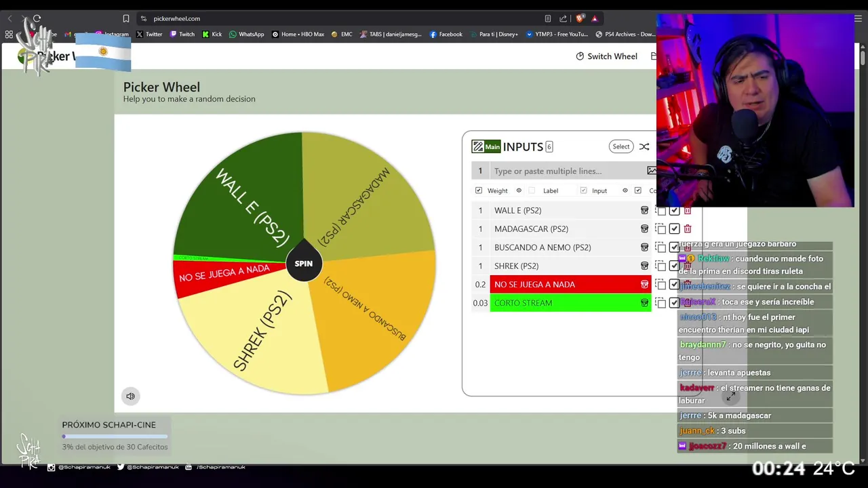
Task: Click the share icon in the address bar
Action: pyautogui.click(x=564, y=18)
